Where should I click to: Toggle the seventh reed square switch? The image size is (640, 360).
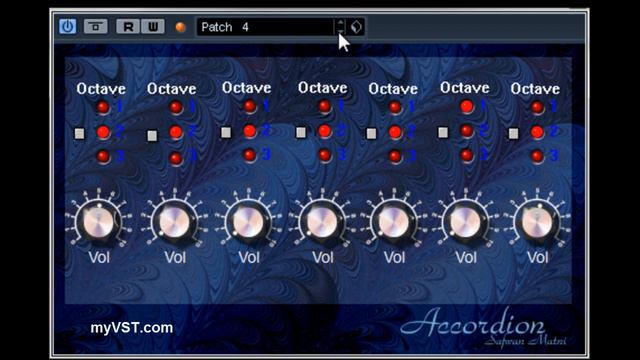[x=513, y=133]
